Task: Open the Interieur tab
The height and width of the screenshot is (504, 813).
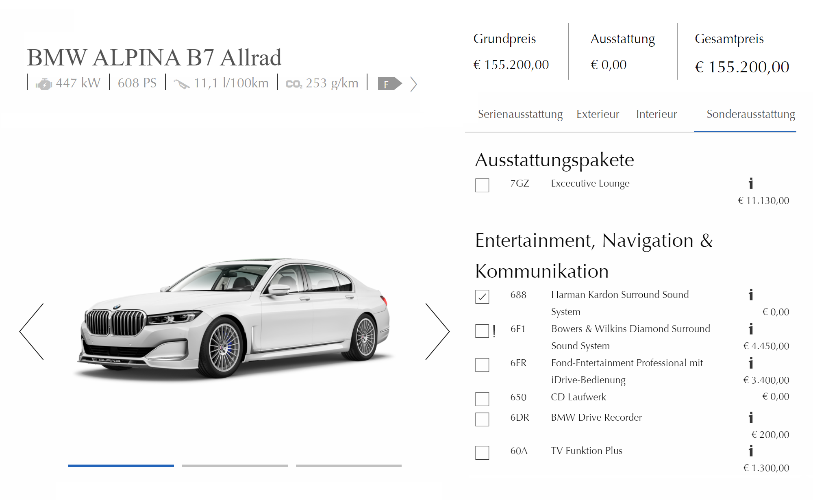Action: pos(656,114)
